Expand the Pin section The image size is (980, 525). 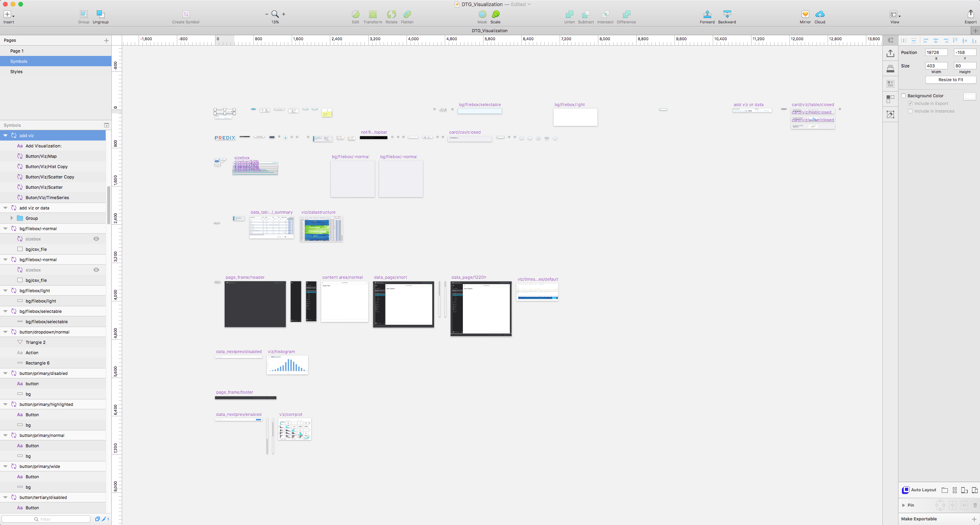pos(903,505)
